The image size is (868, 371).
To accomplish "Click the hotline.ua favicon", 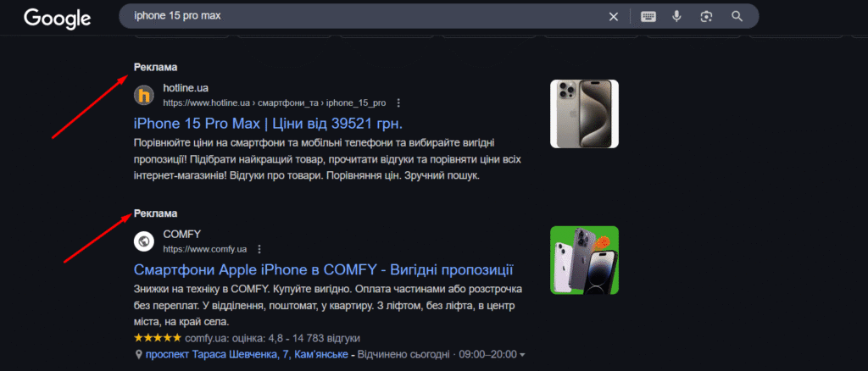I will 144,95.
